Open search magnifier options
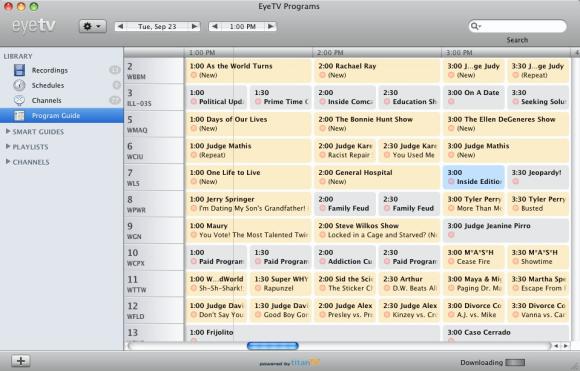This screenshot has height=371, width=580. coord(475,26)
